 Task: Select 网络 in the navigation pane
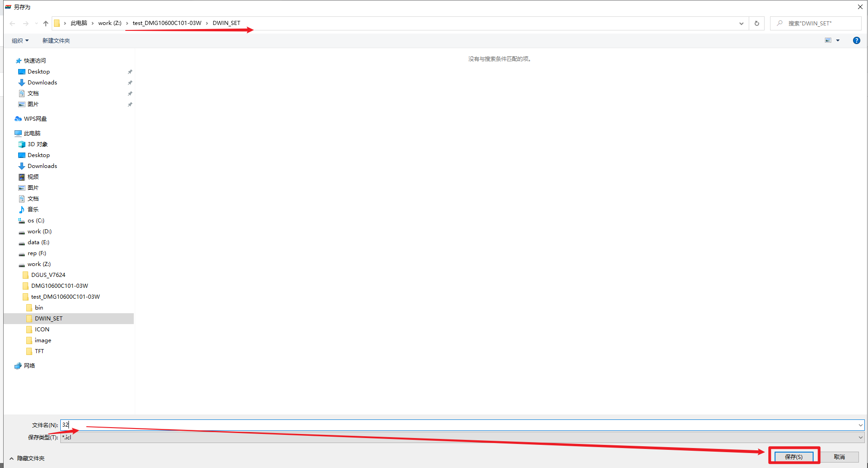(x=29, y=366)
